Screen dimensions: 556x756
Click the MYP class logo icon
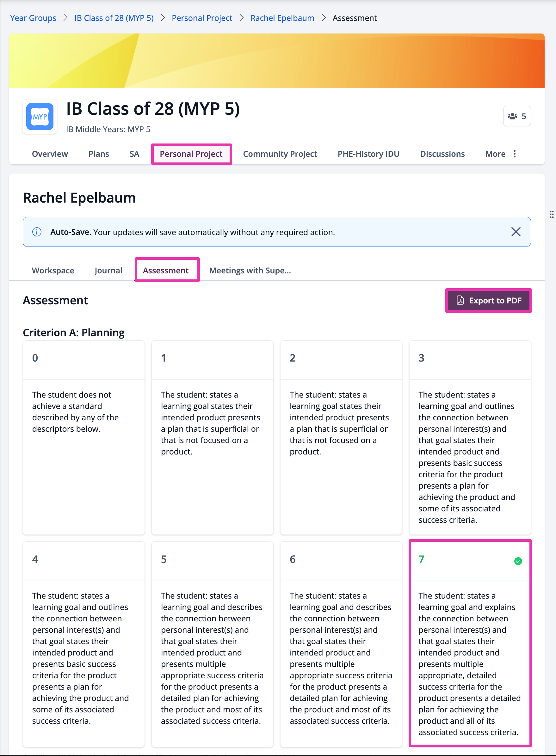pos(40,117)
